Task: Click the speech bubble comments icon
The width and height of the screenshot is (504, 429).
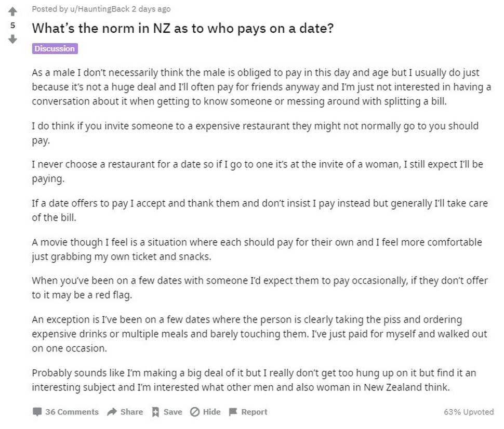Action: pos(37,412)
